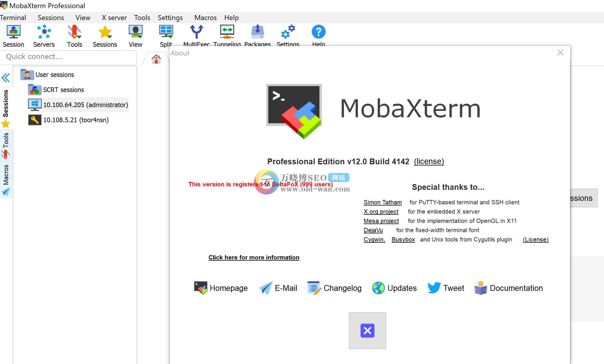Image resolution: width=604 pixels, height=364 pixels.
Task: Close the About dialog with top-right X
Action: (560, 53)
